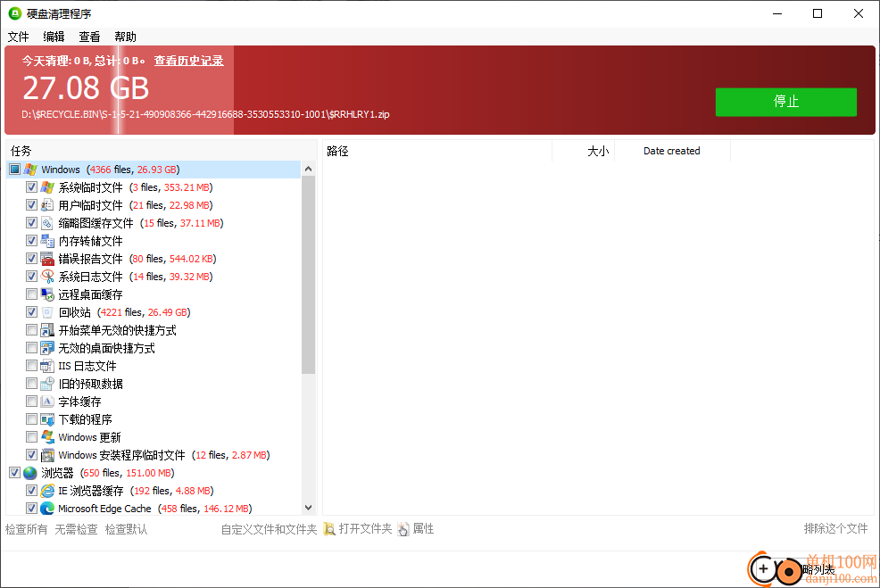Click the 用户临时文件 icon
This screenshot has height=588, width=880.
[x=47, y=205]
